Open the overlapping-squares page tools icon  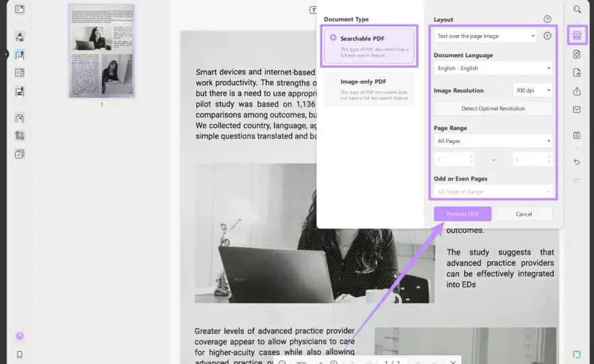click(20, 154)
